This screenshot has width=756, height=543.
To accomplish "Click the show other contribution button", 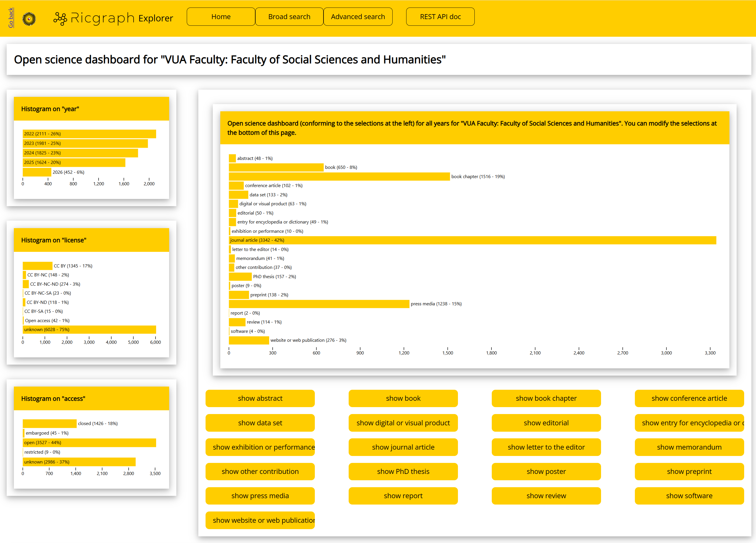I will point(260,471).
